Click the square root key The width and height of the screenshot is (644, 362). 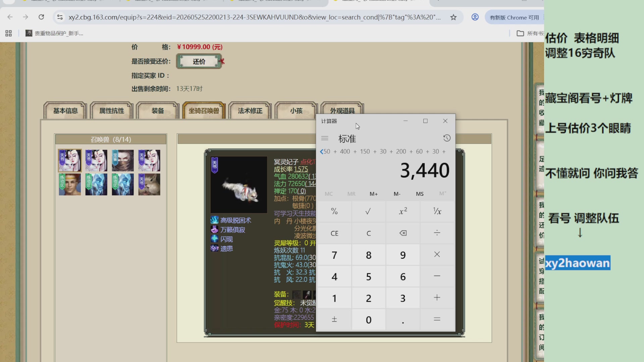click(368, 211)
